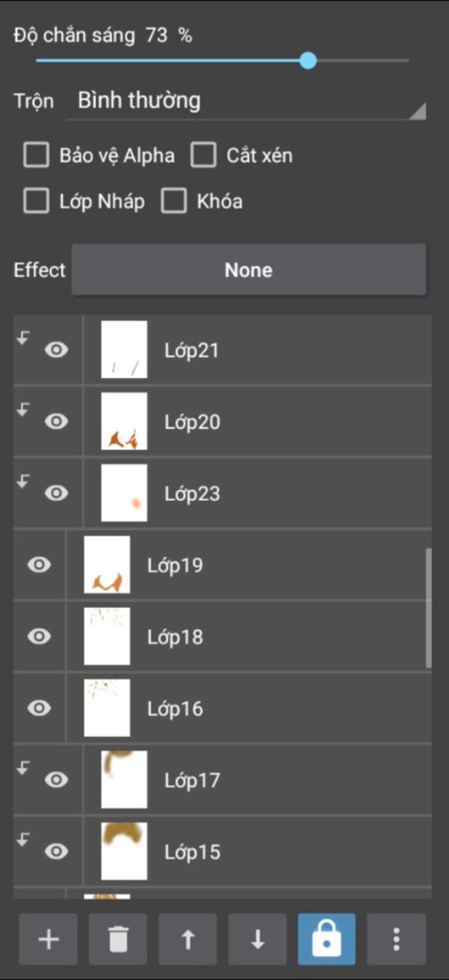Toggle the blue lock button

click(x=327, y=939)
